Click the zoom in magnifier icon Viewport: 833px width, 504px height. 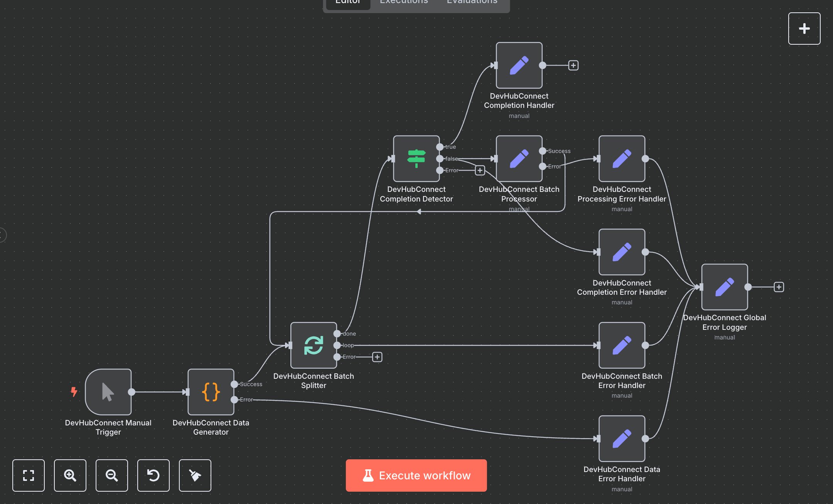tap(70, 475)
